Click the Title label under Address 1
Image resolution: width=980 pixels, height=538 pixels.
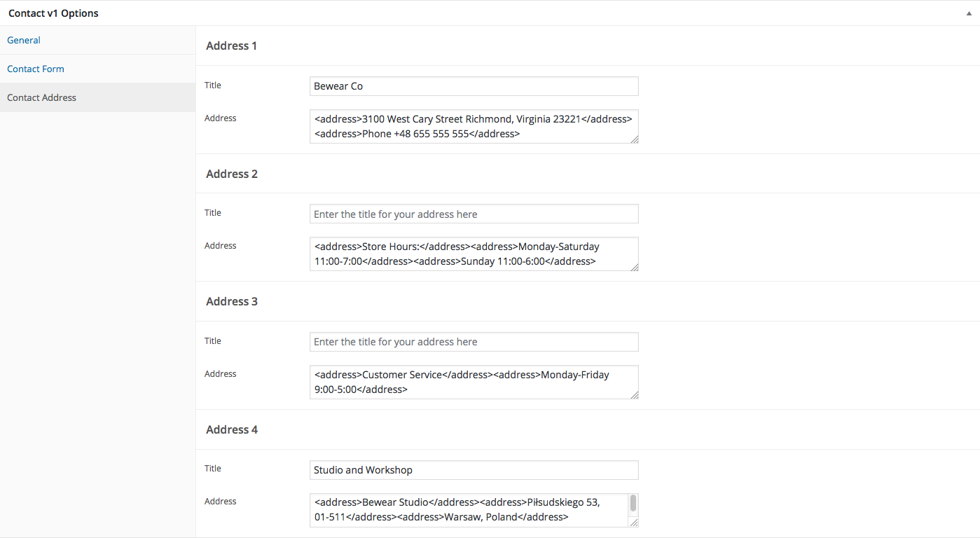[x=213, y=85]
